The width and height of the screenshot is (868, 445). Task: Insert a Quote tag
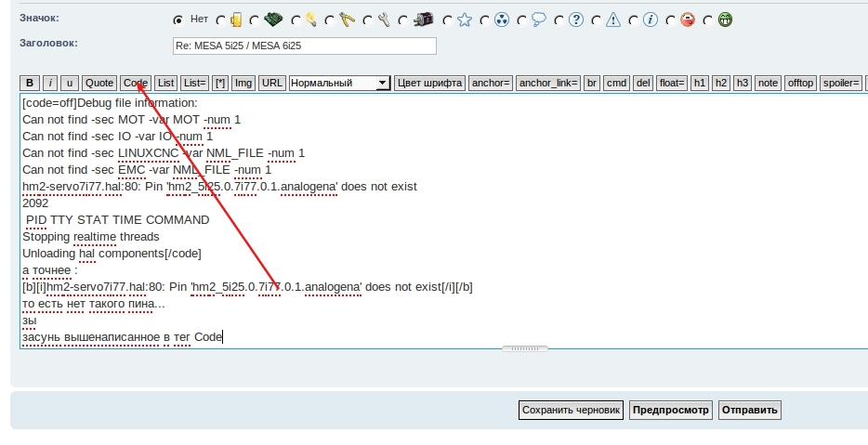[99, 83]
